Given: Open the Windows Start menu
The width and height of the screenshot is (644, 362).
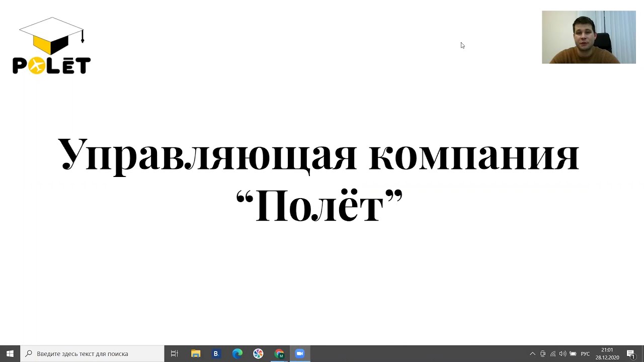Looking at the screenshot, I should (x=10, y=353).
